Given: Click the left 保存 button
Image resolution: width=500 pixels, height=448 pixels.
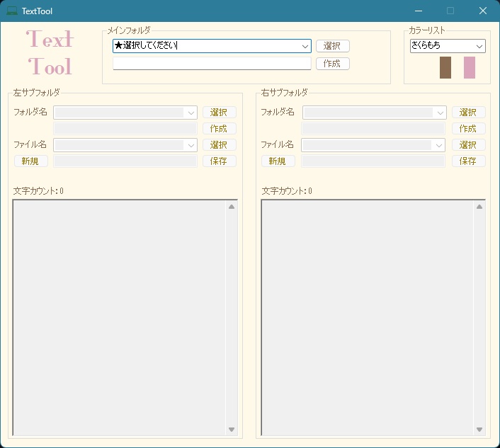Looking at the screenshot, I should click(220, 161).
